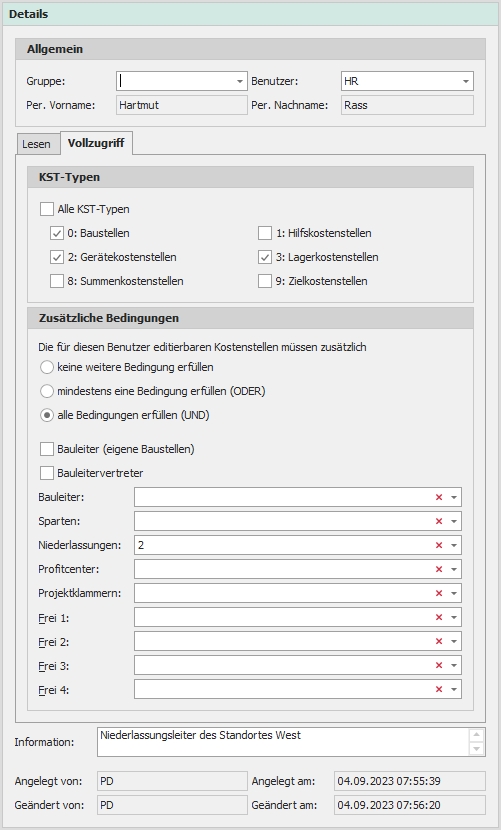Check Bauleitervertreter option

pyautogui.click(x=47, y=473)
